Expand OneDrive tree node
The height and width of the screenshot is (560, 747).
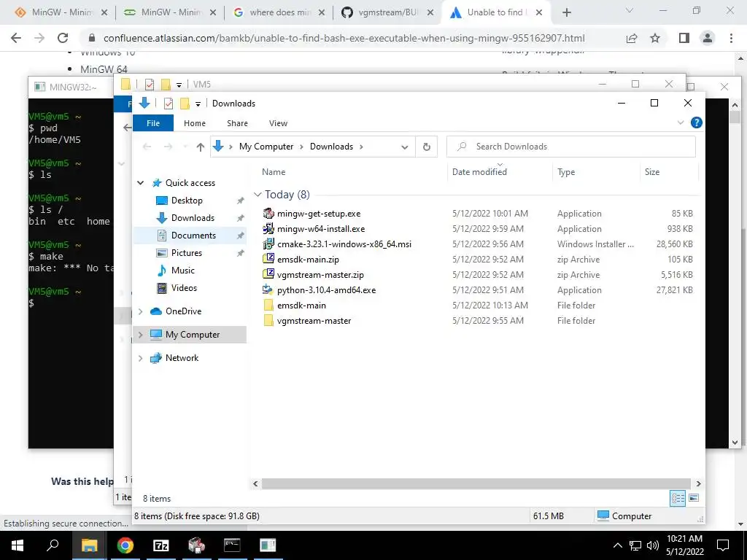141,311
